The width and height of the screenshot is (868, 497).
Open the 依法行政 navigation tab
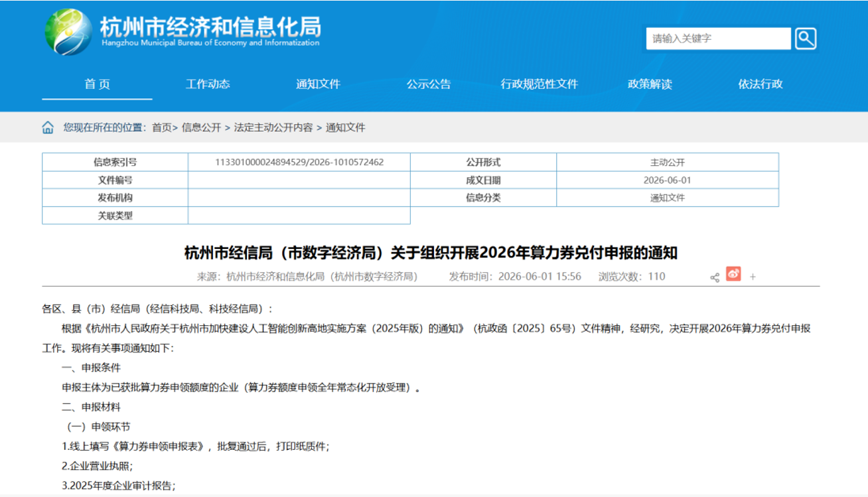tap(760, 84)
